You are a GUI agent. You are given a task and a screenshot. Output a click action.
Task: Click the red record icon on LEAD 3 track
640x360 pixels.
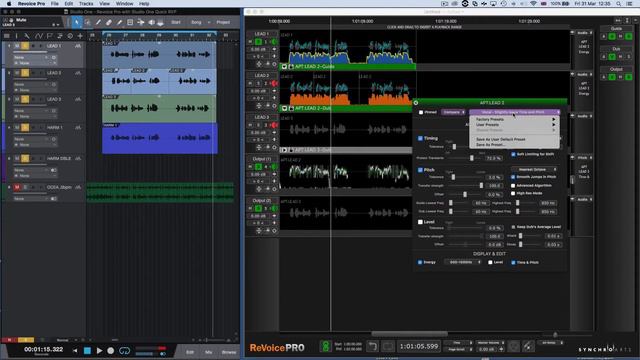point(274,125)
